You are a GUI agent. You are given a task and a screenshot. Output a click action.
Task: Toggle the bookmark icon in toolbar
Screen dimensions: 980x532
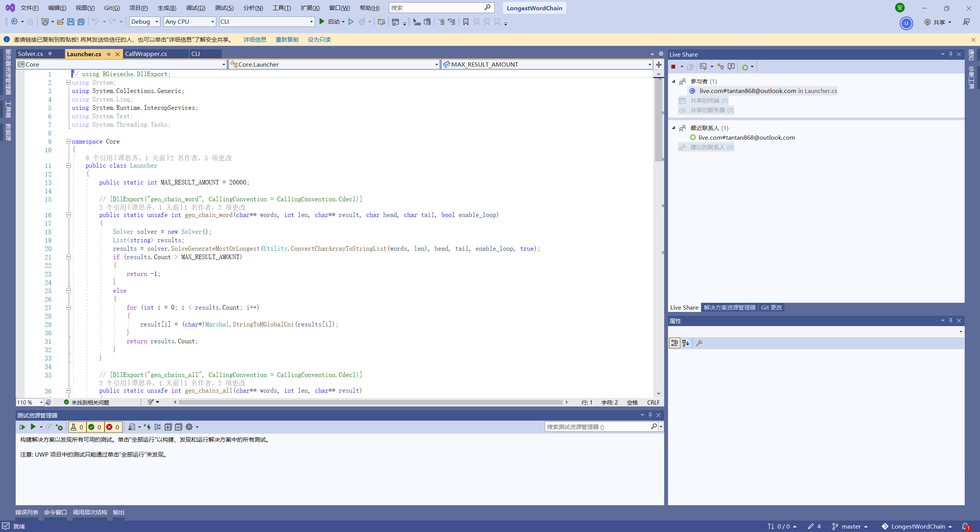pyautogui.click(x=466, y=22)
